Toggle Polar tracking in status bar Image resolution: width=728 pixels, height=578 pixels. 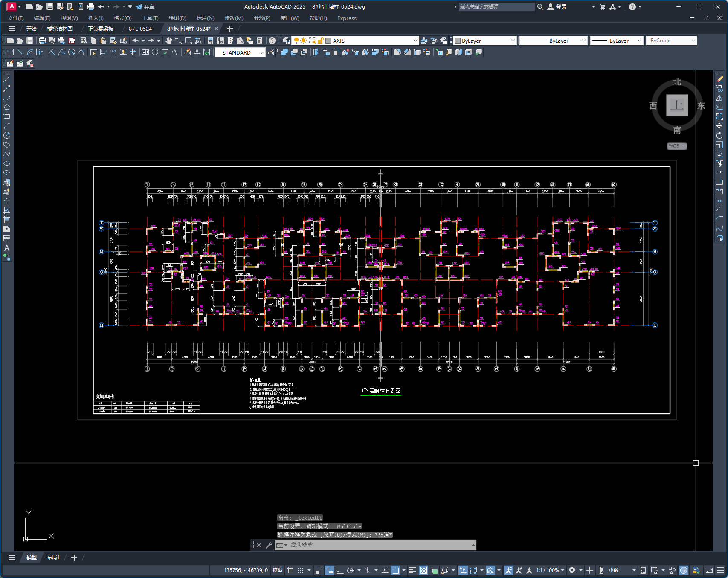click(351, 570)
